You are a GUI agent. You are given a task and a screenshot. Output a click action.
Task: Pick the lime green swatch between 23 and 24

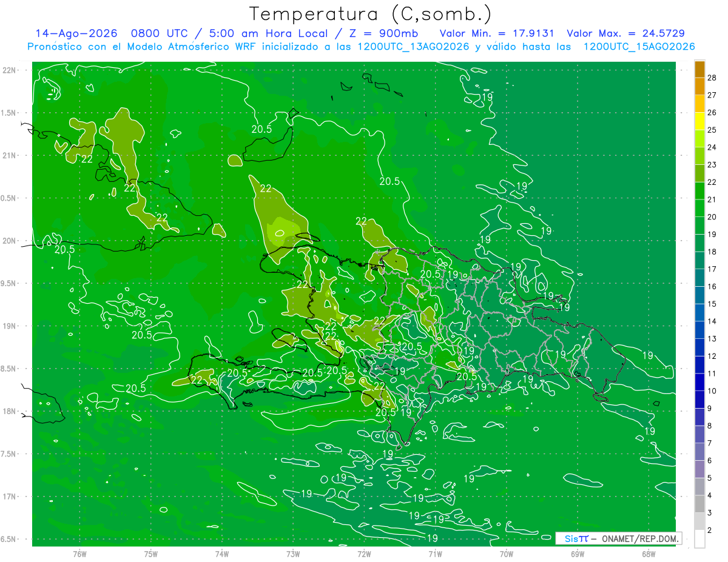(x=699, y=156)
